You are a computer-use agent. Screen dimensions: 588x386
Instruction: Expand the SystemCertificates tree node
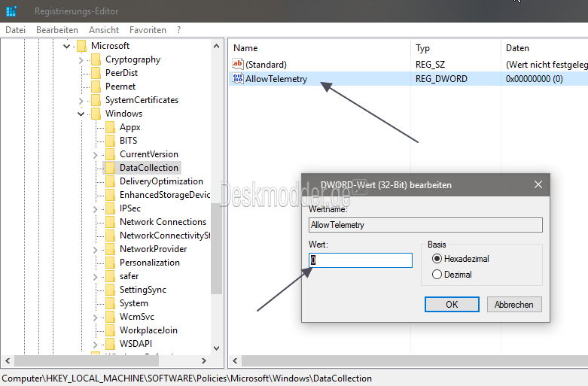(81, 100)
